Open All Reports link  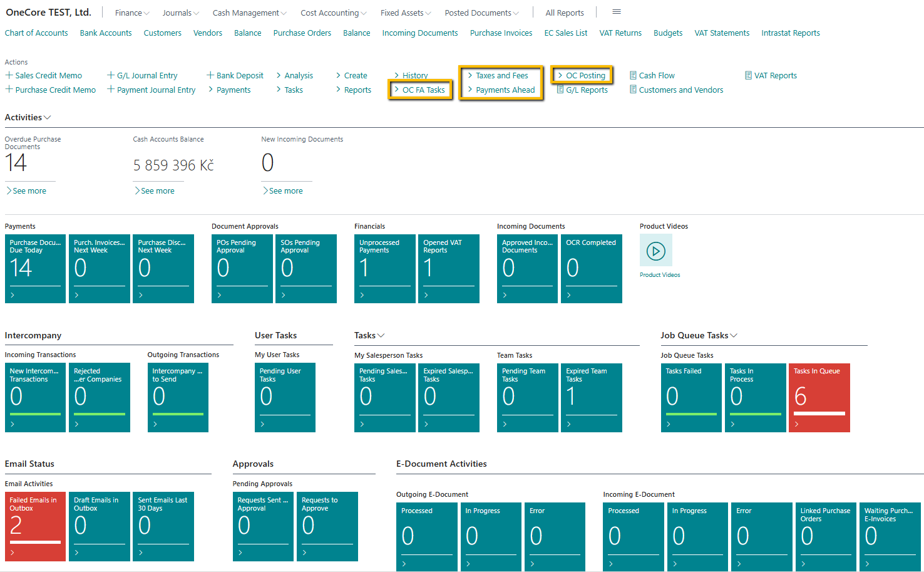click(564, 13)
